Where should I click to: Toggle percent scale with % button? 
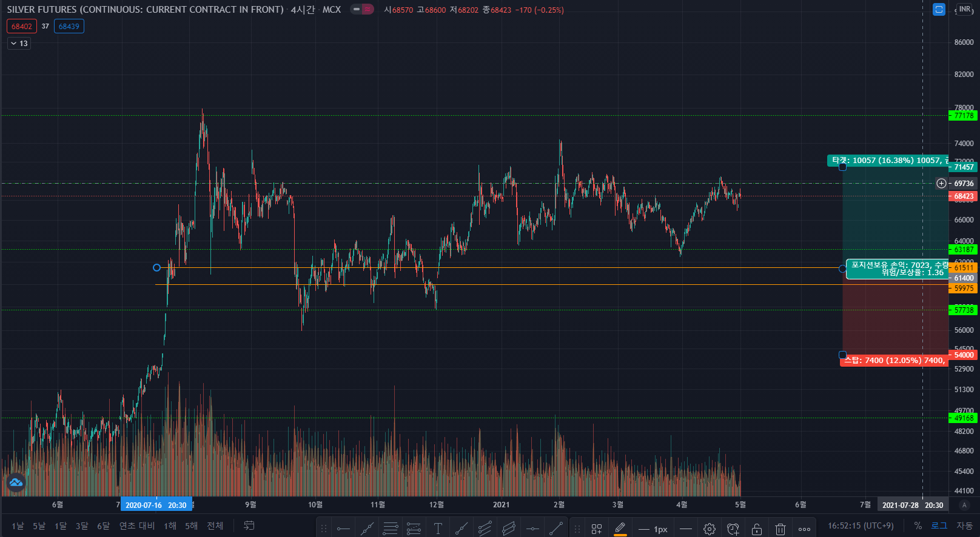coord(918,525)
